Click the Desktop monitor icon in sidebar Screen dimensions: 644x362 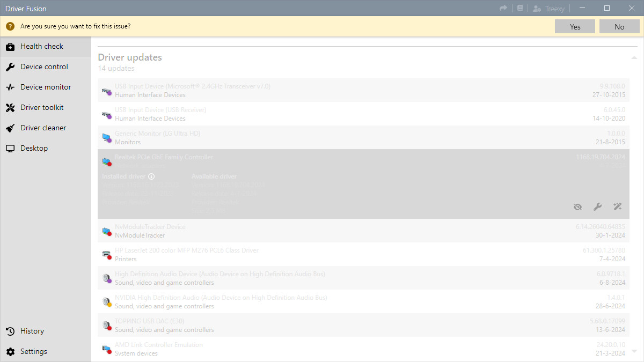(x=10, y=149)
